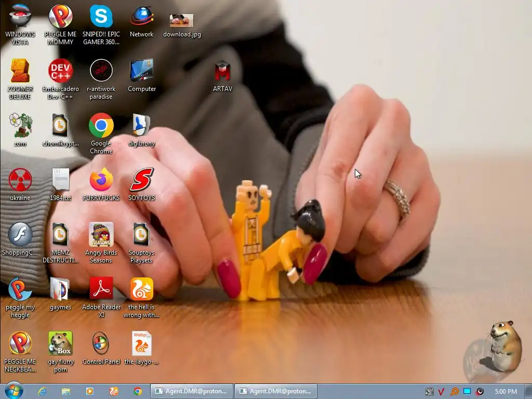Click the red V tray icon

pyautogui.click(x=441, y=392)
